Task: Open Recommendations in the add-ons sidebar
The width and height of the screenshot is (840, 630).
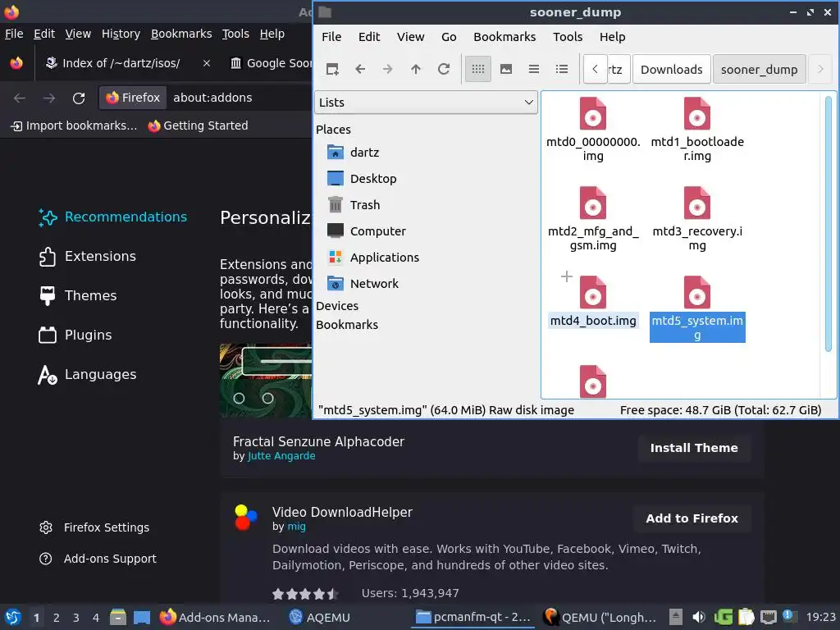Action: coord(113,217)
